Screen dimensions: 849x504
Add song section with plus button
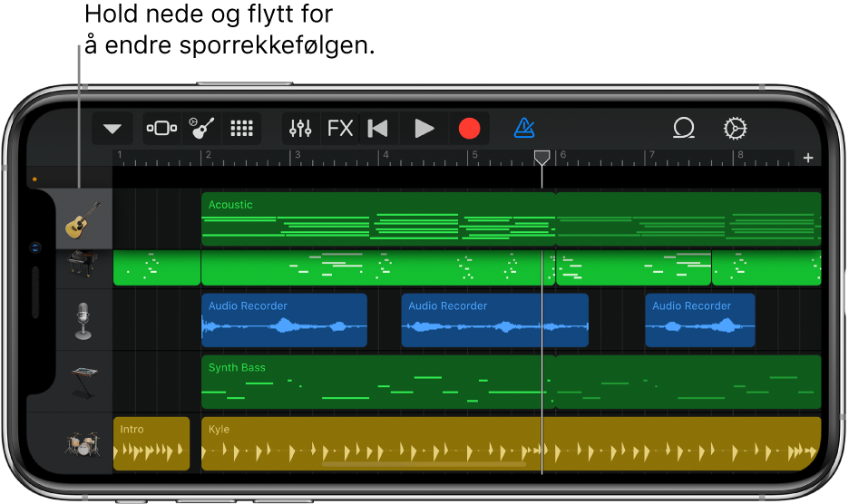point(808,158)
